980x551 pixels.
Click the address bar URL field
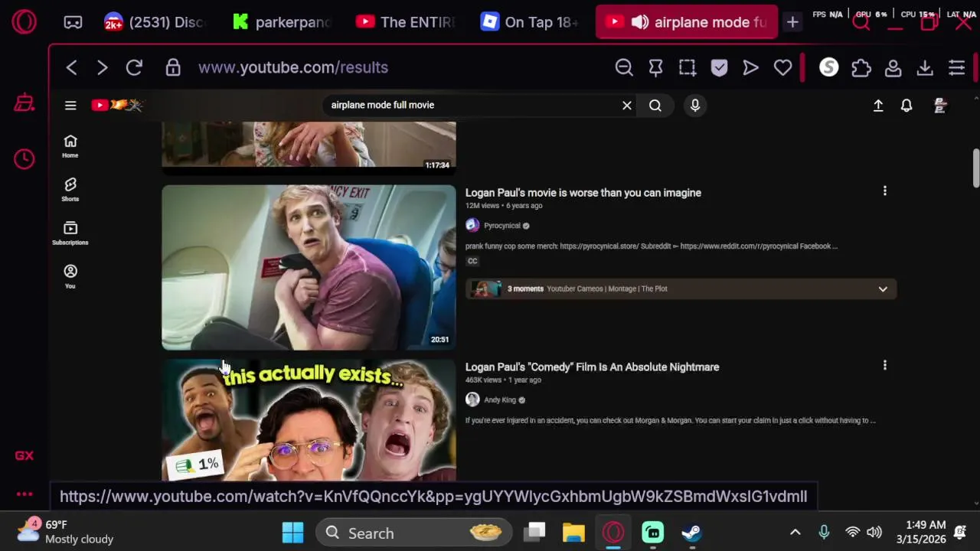[293, 67]
